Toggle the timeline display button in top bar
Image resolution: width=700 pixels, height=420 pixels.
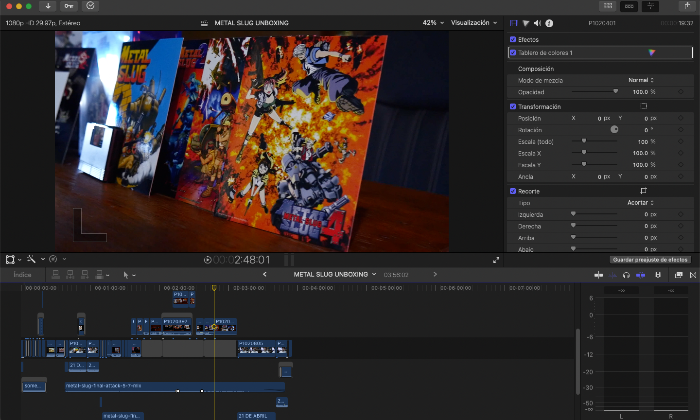[629, 6]
